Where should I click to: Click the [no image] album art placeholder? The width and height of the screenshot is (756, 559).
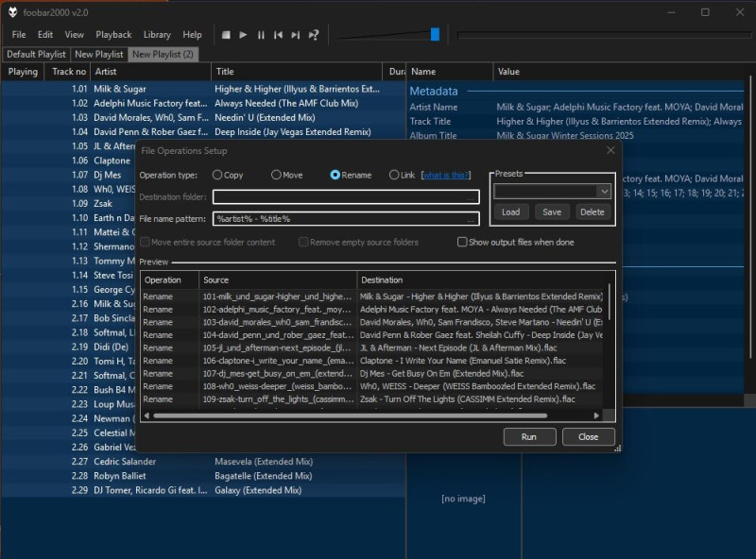click(463, 499)
